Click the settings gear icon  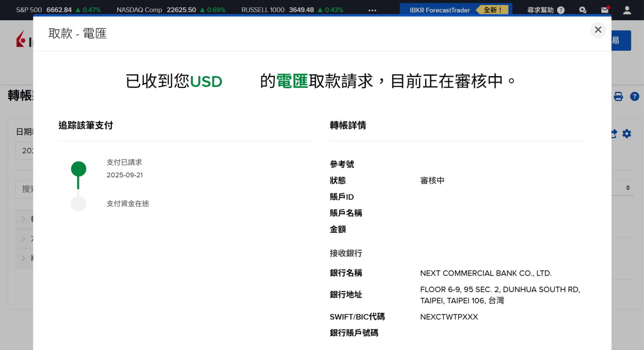click(627, 134)
